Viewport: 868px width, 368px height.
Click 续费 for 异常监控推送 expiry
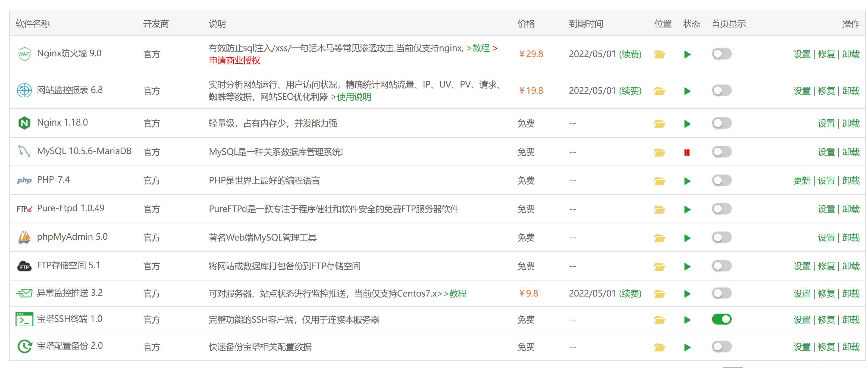(x=630, y=294)
